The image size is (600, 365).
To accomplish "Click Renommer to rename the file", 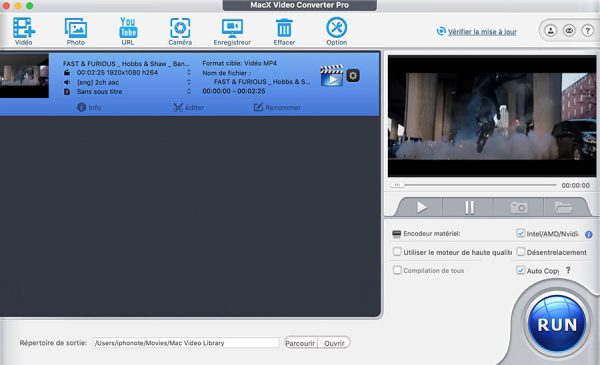I will tap(277, 108).
